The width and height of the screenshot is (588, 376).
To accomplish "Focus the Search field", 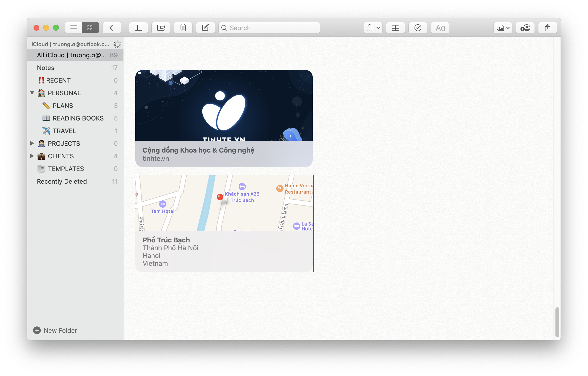I will (x=269, y=28).
